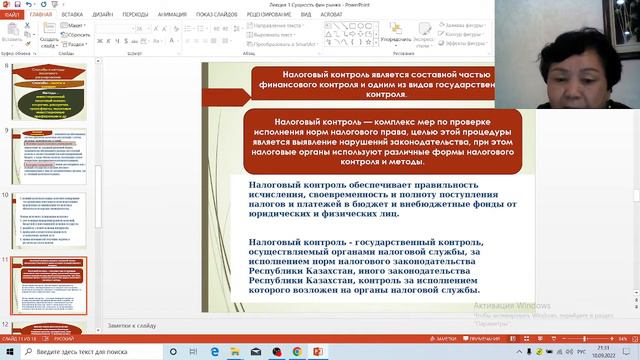Select star shape in shapes gallery
This screenshot has height=360, width=640.
point(368,42)
